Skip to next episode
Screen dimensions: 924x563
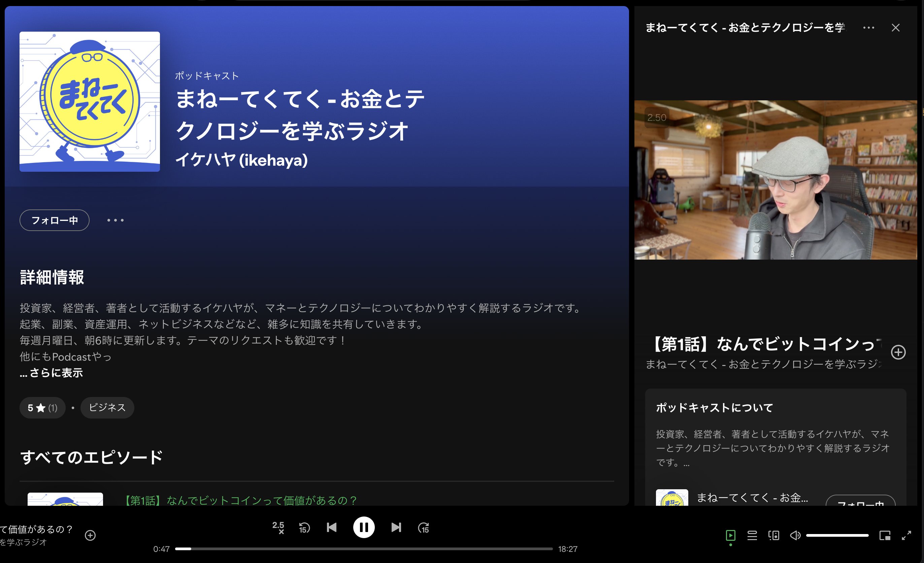tap(396, 527)
